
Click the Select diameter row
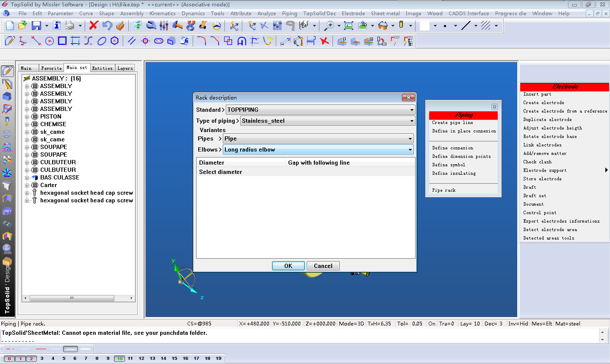(x=305, y=172)
